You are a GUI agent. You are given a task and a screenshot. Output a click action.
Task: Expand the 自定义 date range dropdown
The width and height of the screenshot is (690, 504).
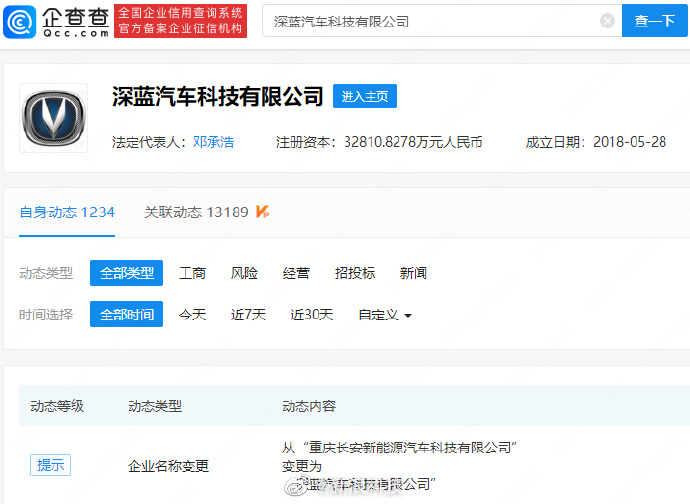(x=385, y=314)
